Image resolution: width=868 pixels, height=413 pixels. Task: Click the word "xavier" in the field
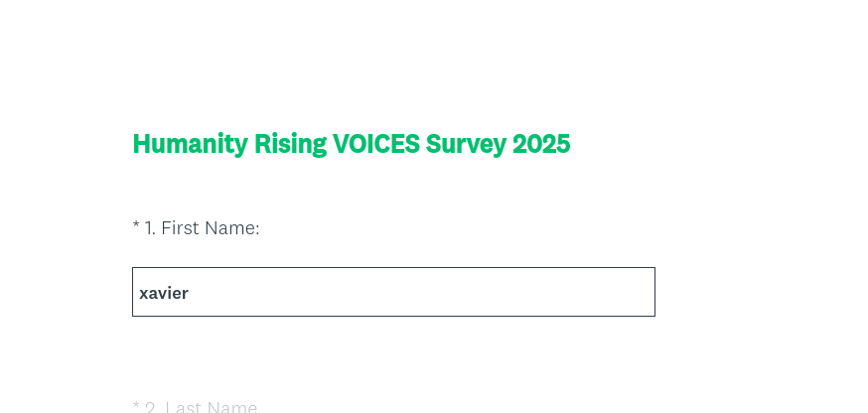pyautogui.click(x=164, y=293)
